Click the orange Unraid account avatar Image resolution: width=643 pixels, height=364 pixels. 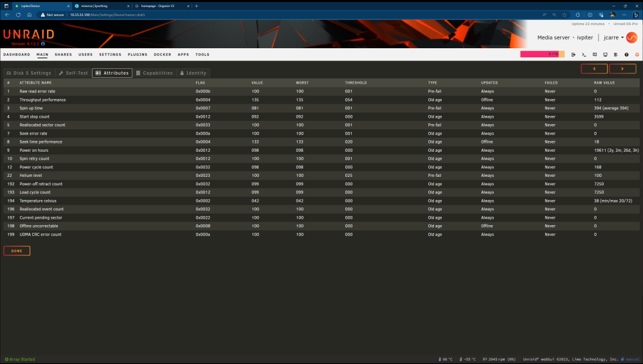[x=632, y=37]
